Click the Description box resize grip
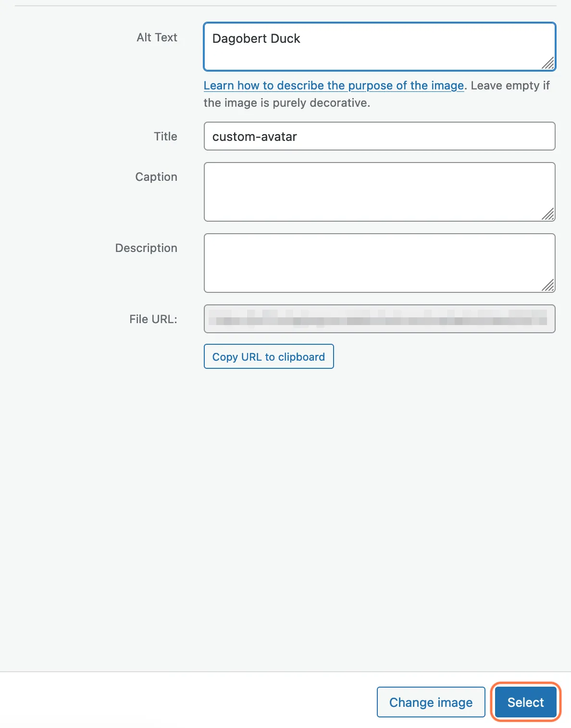The width and height of the screenshot is (571, 728). 548,285
